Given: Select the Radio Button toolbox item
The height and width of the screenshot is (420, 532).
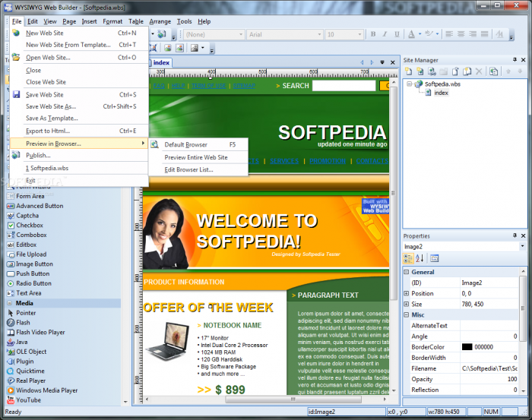Looking at the screenshot, I should [34, 283].
